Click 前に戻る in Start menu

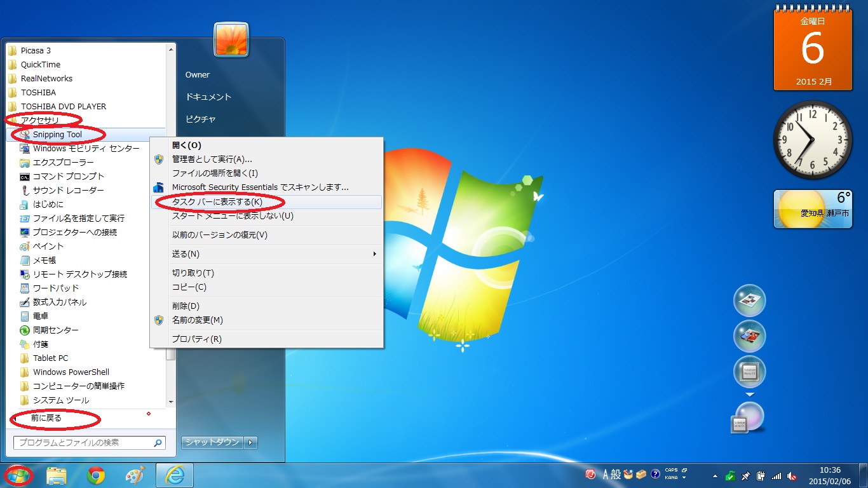(46, 418)
